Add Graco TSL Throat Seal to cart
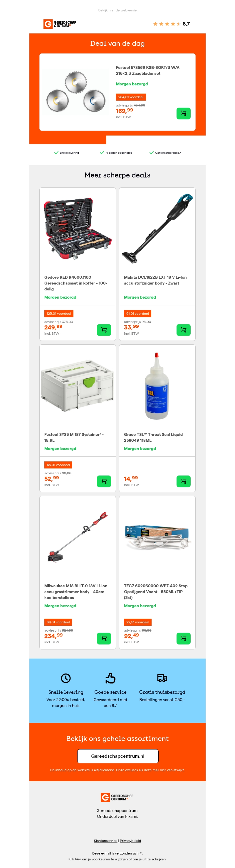Screen dimensions: 235x868 pos(183,481)
